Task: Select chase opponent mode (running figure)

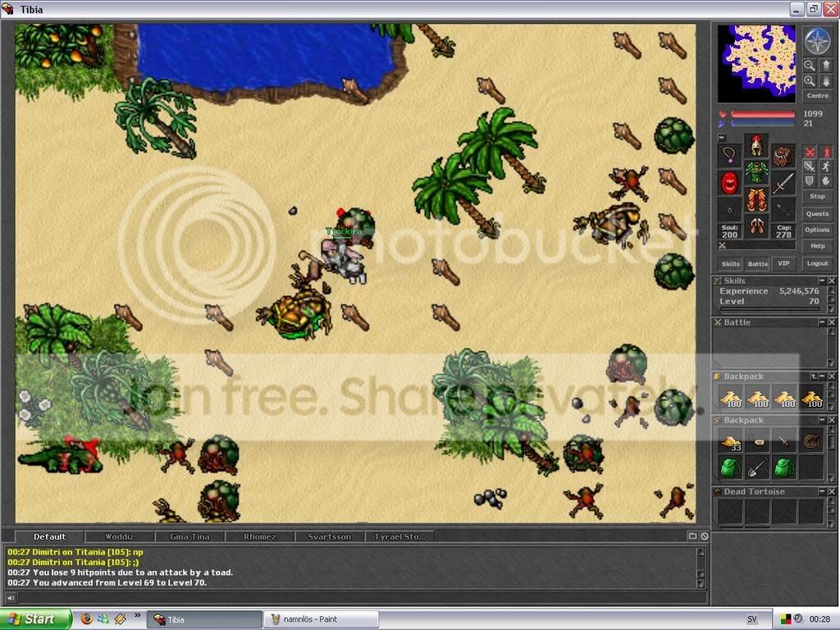Action: coord(826,167)
